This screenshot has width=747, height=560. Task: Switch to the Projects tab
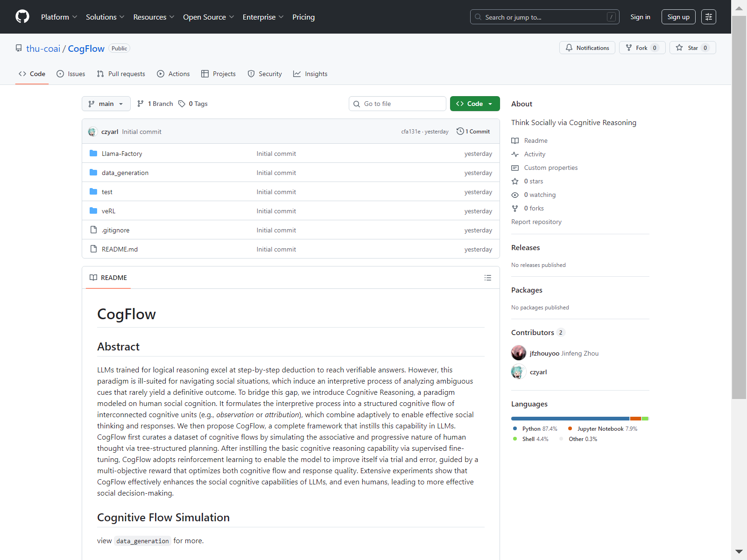tap(218, 74)
